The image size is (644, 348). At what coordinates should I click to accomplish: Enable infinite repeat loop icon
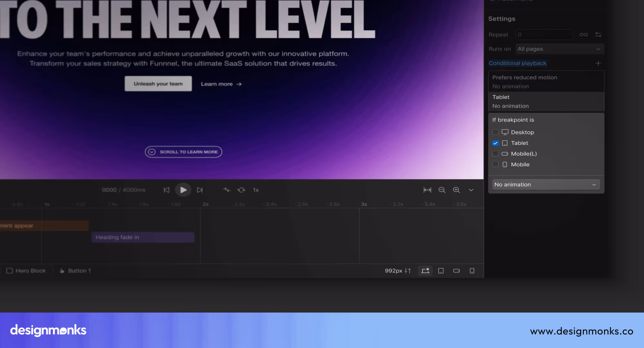click(x=583, y=34)
